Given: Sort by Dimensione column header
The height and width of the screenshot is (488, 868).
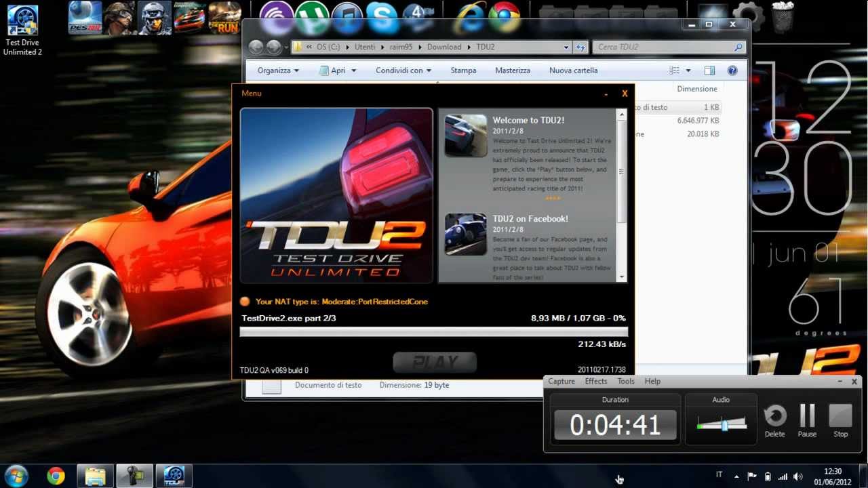Looking at the screenshot, I should point(696,89).
